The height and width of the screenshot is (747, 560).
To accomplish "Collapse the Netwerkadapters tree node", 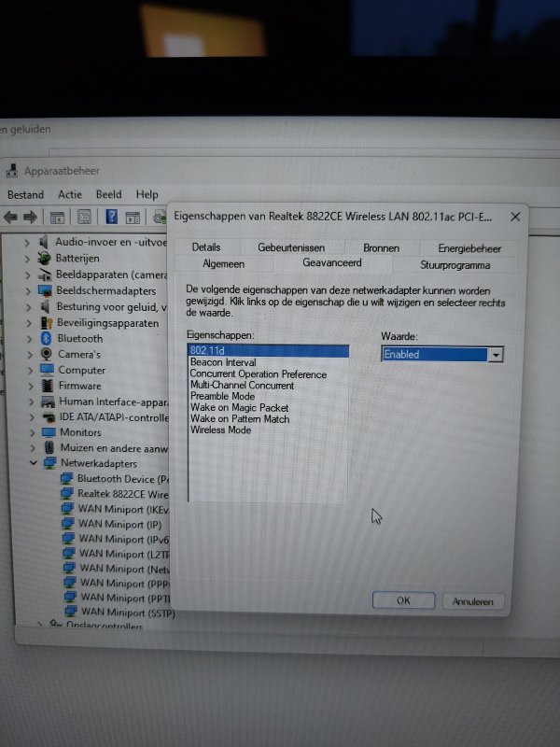I will tap(34, 463).
